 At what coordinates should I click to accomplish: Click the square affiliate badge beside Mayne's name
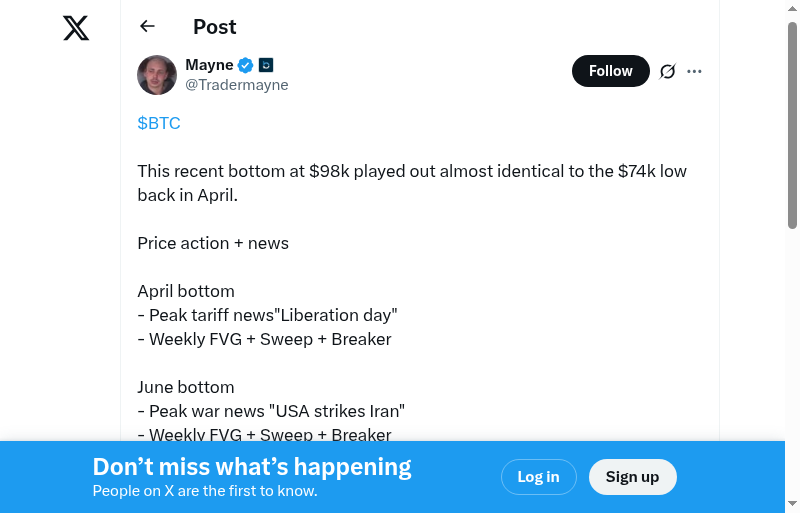point(266,65)
